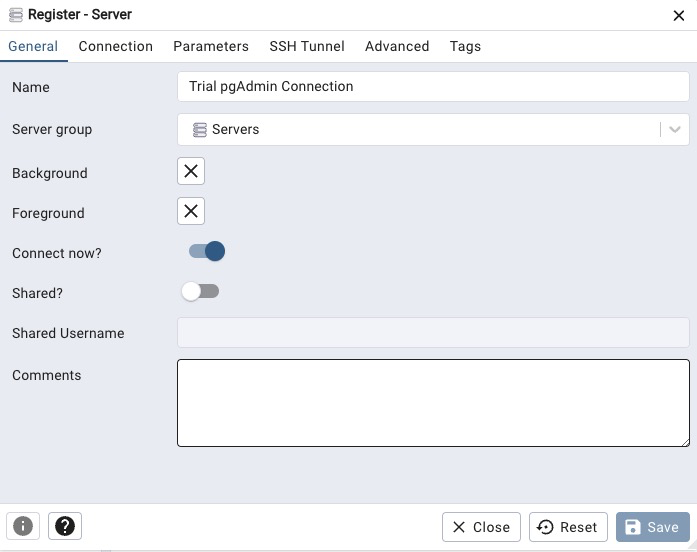Close the Register Server dialog window
697x552 pixels.
click(679, 15)
